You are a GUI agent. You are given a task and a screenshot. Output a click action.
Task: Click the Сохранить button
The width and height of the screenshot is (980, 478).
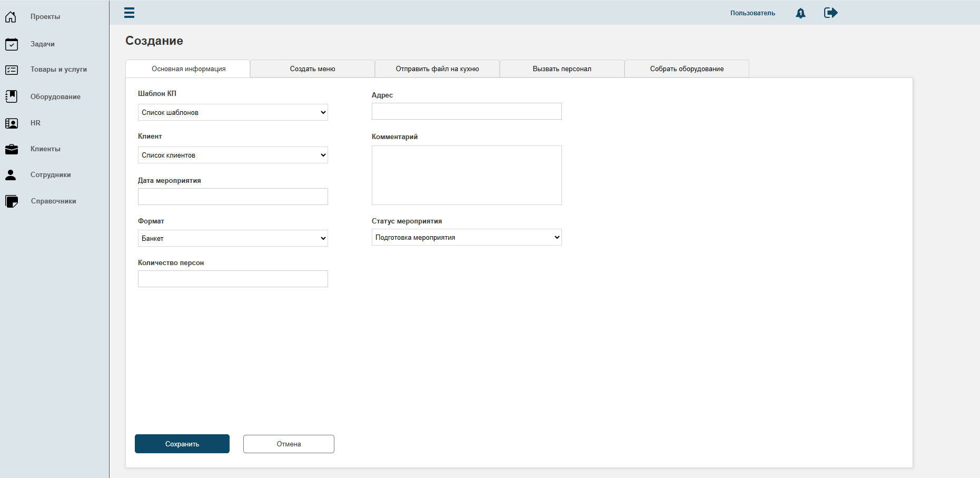(182, 444)
